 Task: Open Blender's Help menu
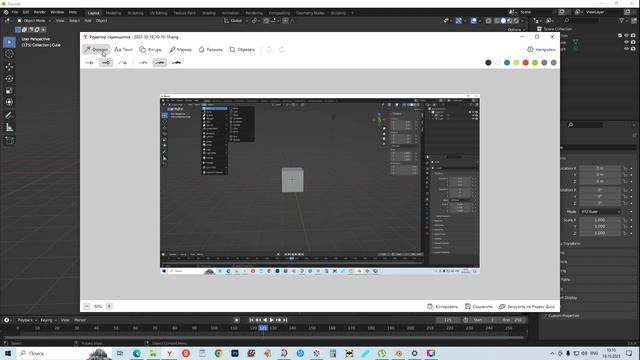click(73, 12)
